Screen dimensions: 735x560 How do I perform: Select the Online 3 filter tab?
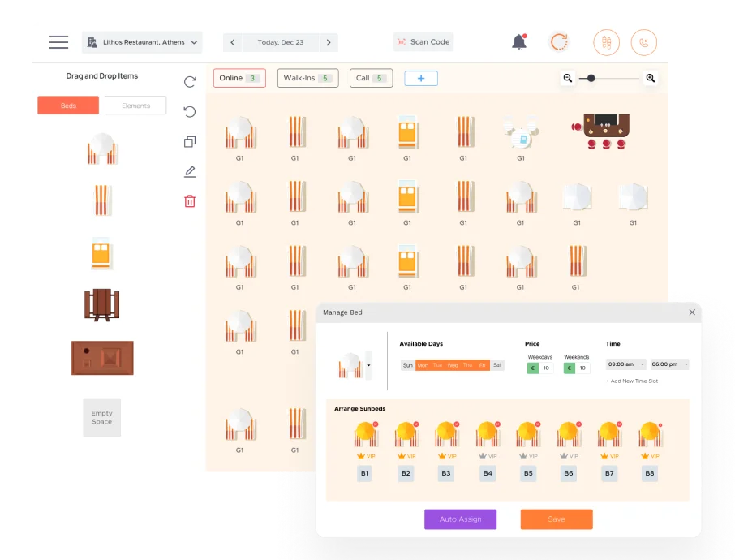[239, 78]
